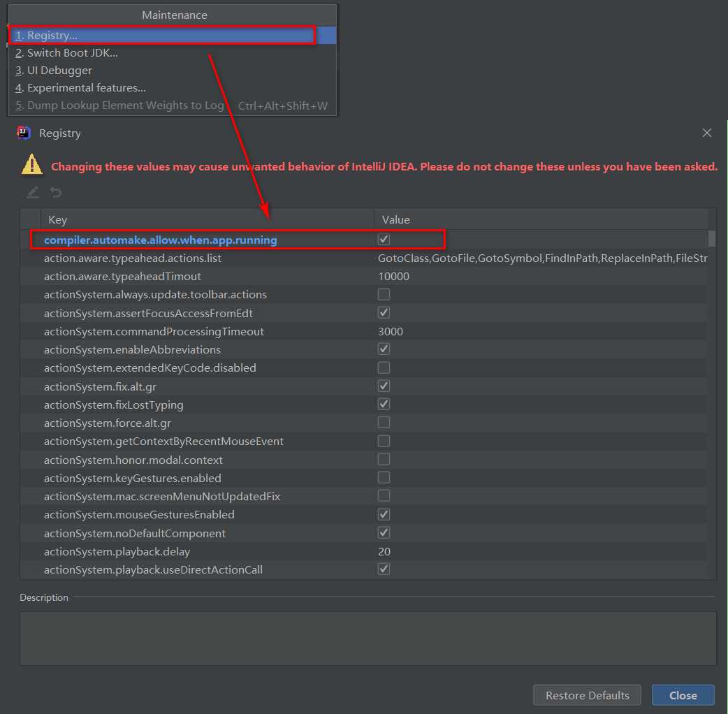Select the actionSystem.mouseGesturesEnabled key

click(139, 514)
